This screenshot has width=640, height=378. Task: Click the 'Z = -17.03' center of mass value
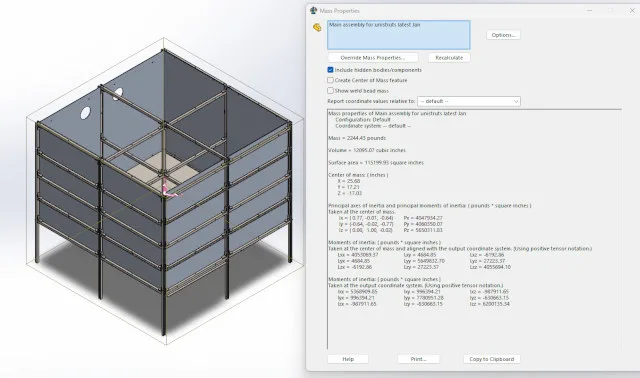[x=349, y=193]
